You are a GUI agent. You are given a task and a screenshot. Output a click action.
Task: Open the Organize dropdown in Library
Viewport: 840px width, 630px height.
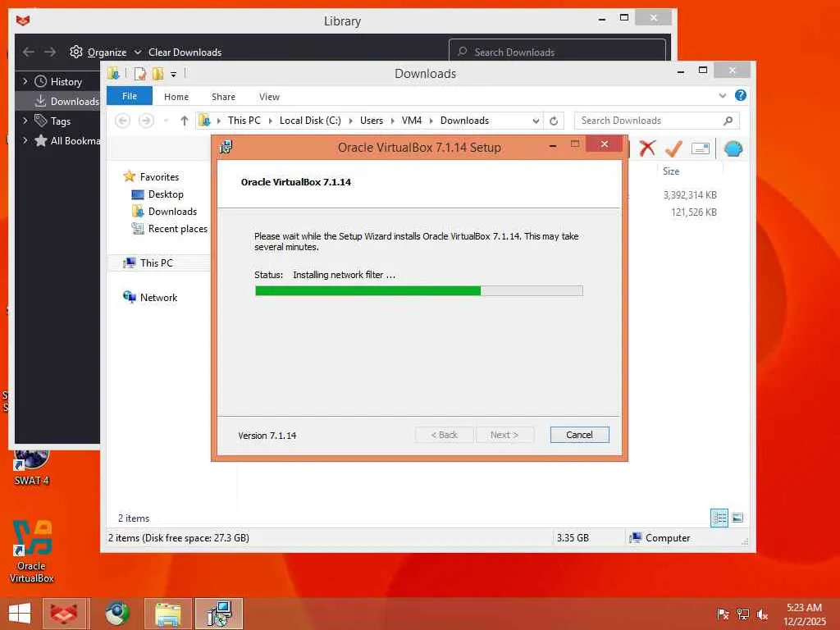click(138, 52)
